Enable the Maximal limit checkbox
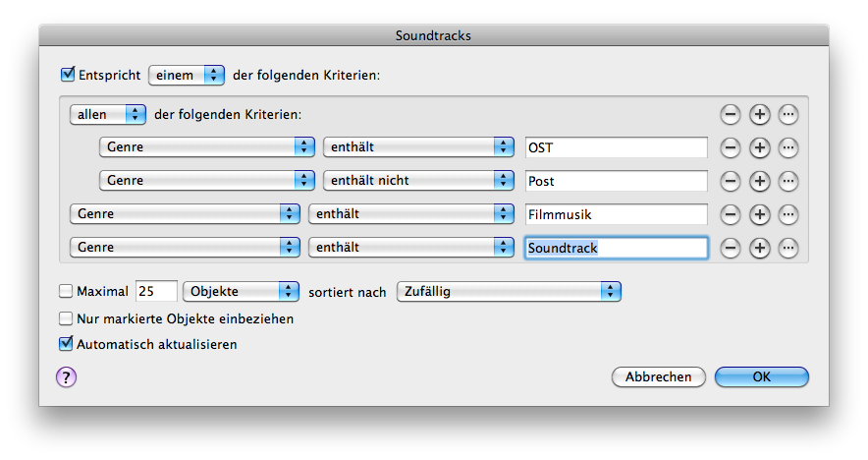This screenshot has height=460, width=868. [x=67, y=291]
